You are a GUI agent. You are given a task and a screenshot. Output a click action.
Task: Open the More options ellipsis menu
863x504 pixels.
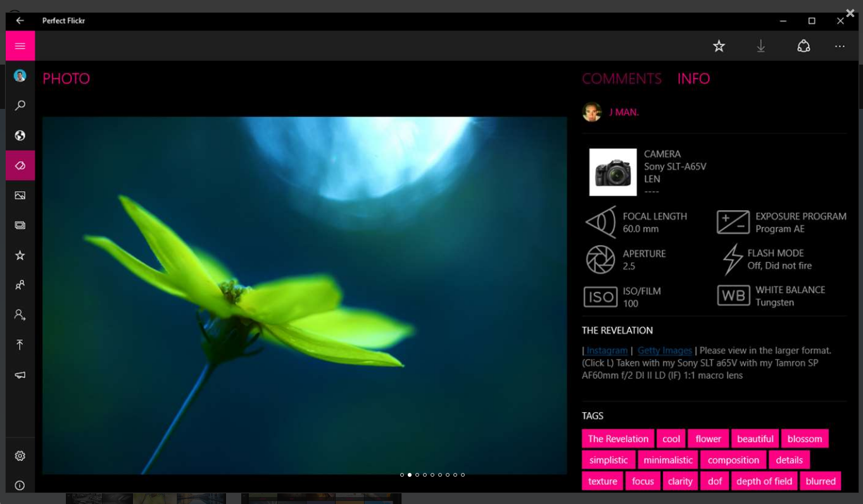[840, 46]
